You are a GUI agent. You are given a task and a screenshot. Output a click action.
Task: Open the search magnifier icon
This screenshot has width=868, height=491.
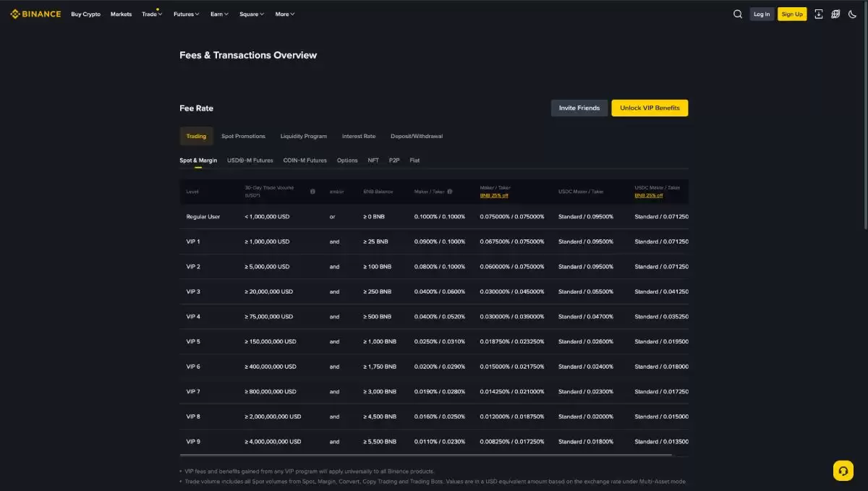point(738,14)
